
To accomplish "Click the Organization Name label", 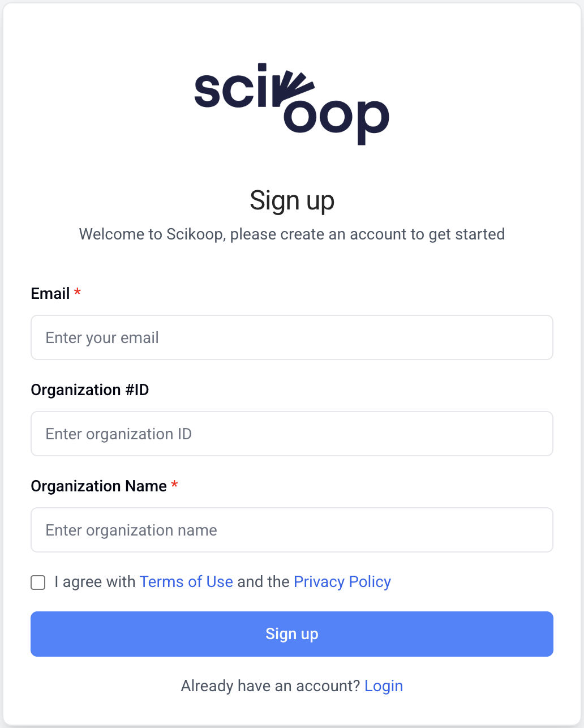I will pos(99,486).
